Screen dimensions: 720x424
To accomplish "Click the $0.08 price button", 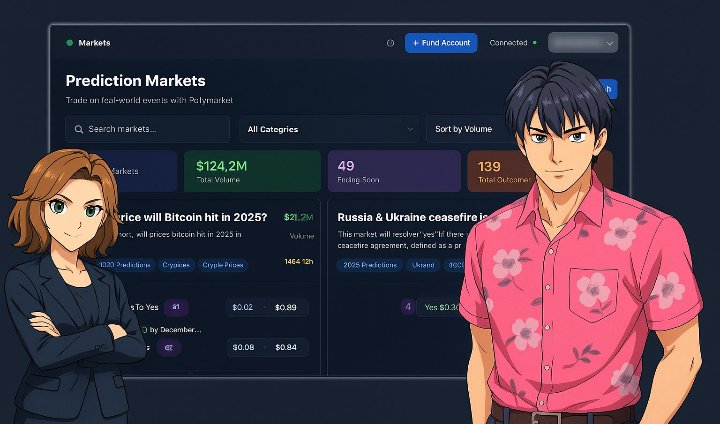I will (243, 347).
